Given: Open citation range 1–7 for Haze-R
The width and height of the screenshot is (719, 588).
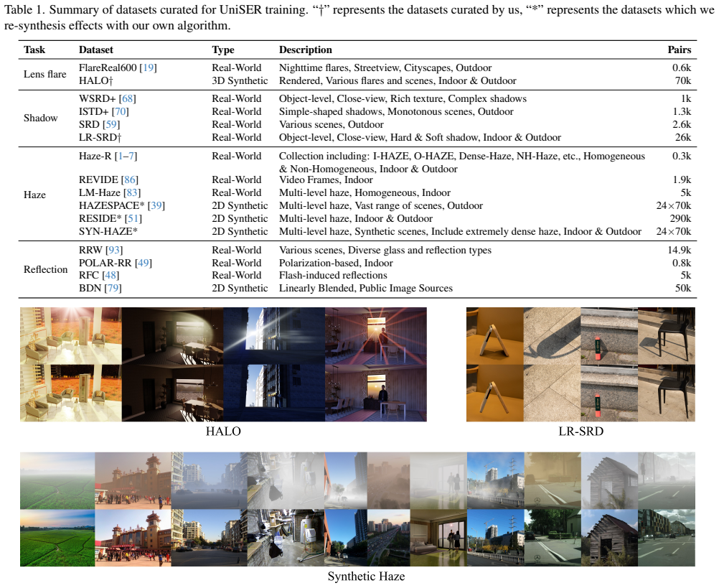Looking at the screenshot, I should coord(126,156).
